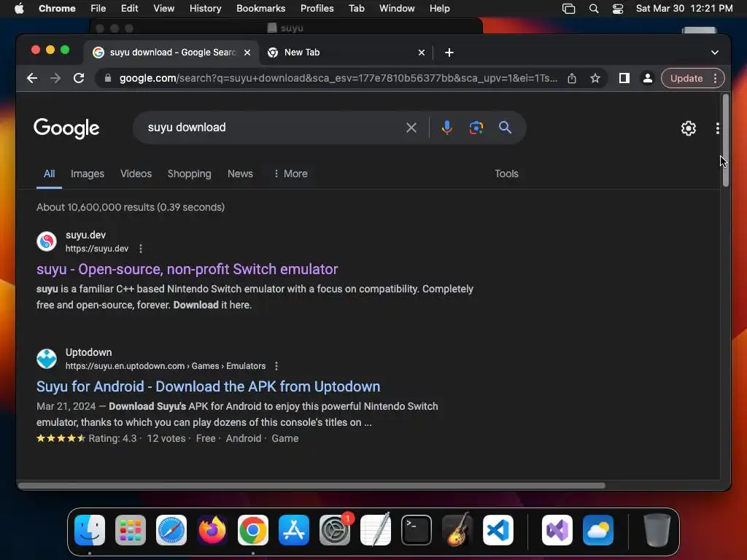Open TextEdit from the Dock
747x560 pixels.
point(376,529)
